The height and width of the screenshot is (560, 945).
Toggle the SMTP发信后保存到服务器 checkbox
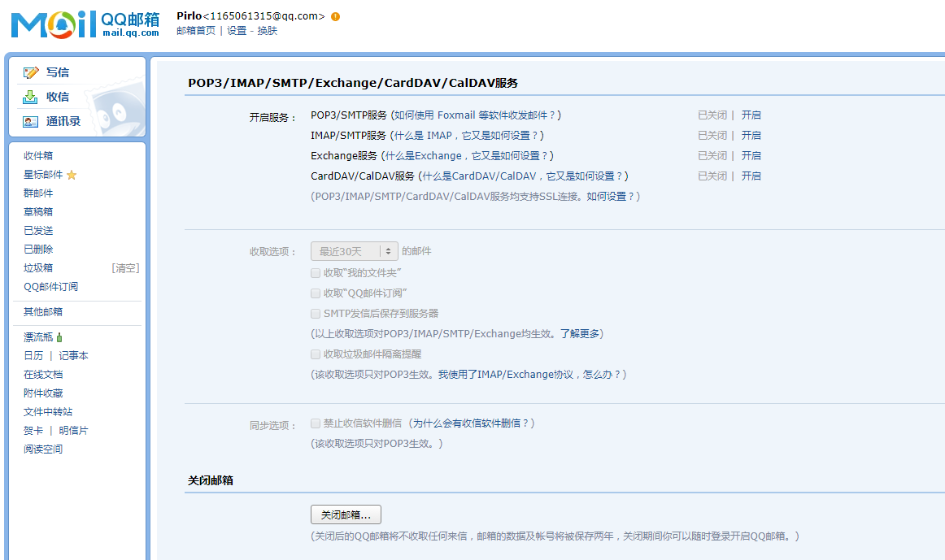(316, 314)
